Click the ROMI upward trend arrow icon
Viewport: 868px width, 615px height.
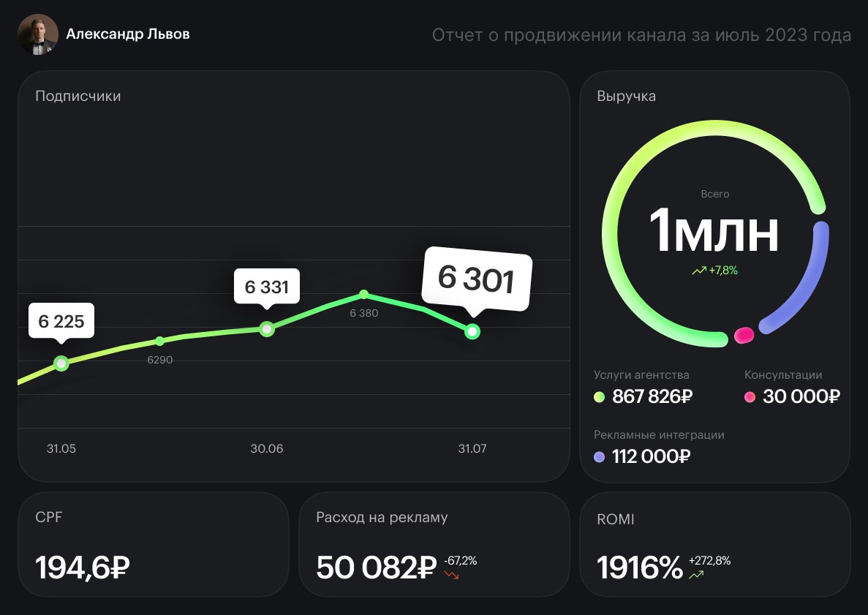pos(696,575)
